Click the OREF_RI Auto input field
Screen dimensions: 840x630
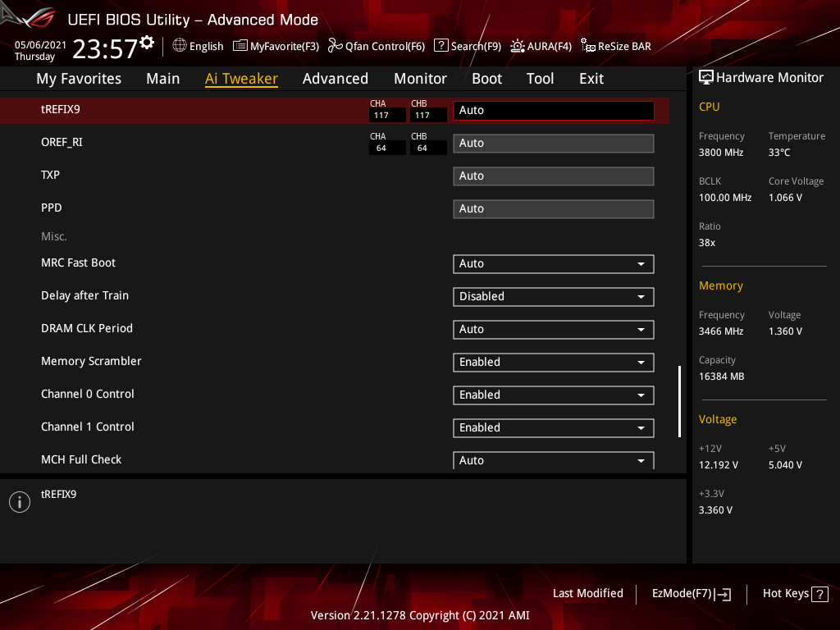(554, 143)
